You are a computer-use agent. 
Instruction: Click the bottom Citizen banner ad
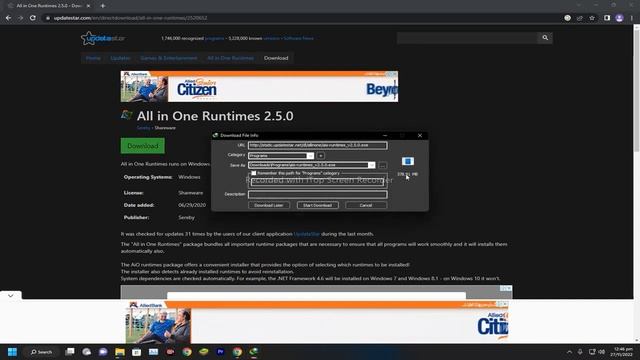316,322
